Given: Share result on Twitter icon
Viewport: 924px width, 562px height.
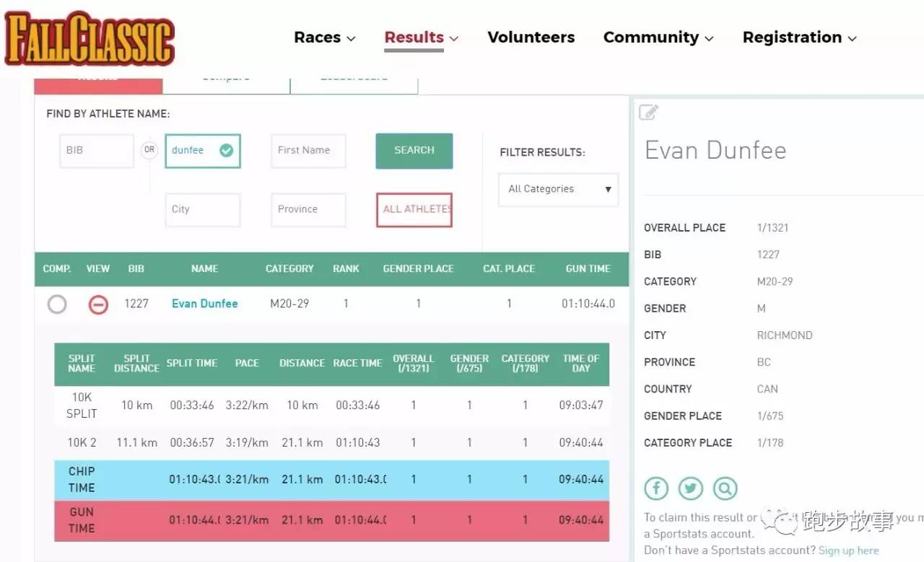Looking at the screenshot, I should [690, 488].
